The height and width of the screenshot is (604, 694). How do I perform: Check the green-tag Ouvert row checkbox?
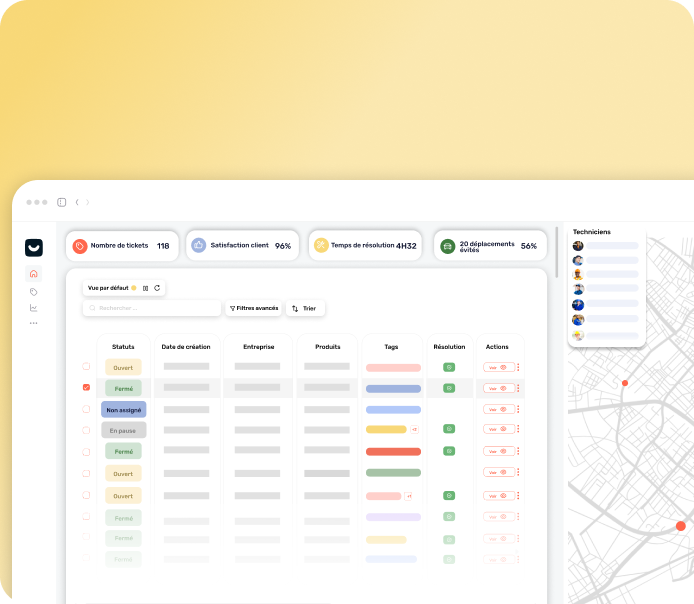tap(86, 473)
